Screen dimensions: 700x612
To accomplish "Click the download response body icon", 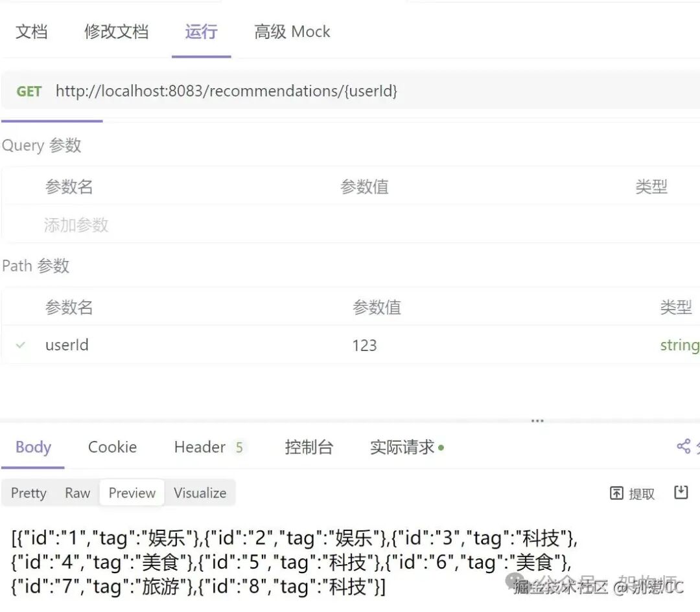I will pos(681,493).
